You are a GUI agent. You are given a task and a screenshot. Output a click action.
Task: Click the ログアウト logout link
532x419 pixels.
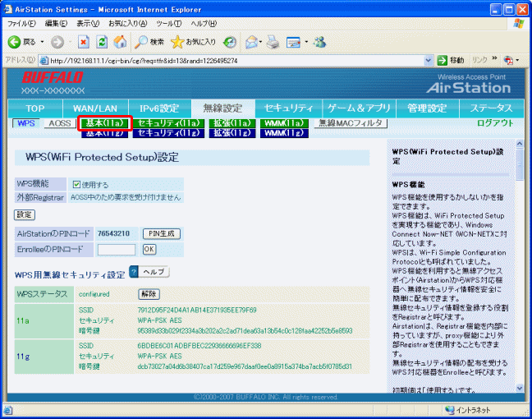(495, 123)
